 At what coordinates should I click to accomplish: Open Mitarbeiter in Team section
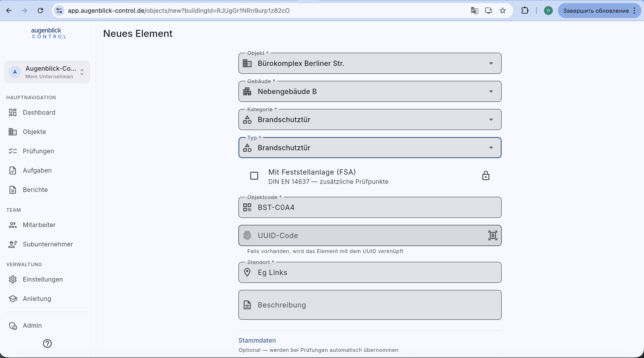click(x=48, y=225)
